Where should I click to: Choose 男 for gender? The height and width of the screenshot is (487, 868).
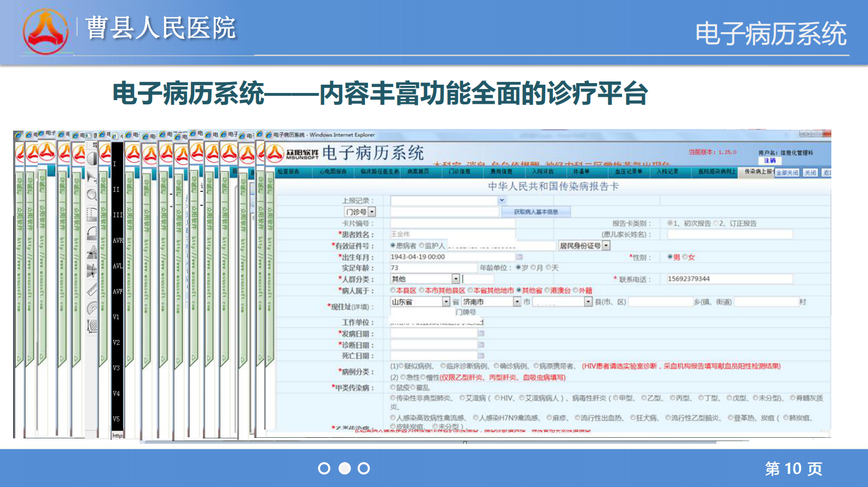pyautogui.click(x=670, y=257)
